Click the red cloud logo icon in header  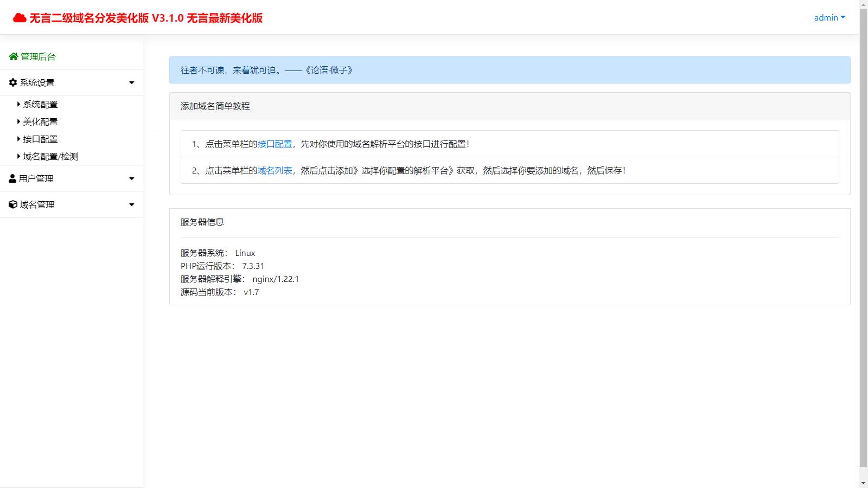pos(20,17)
